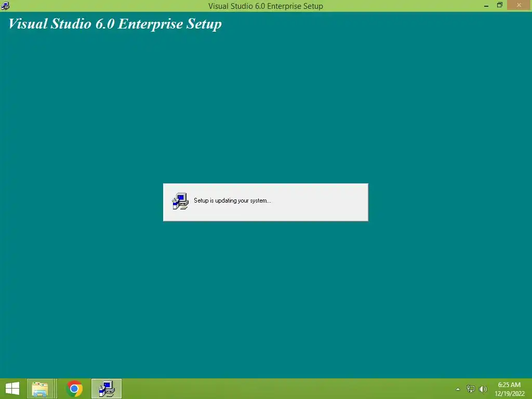532x399 pixels.
Task: Open the network status tray icon
Action: [471, 389]
